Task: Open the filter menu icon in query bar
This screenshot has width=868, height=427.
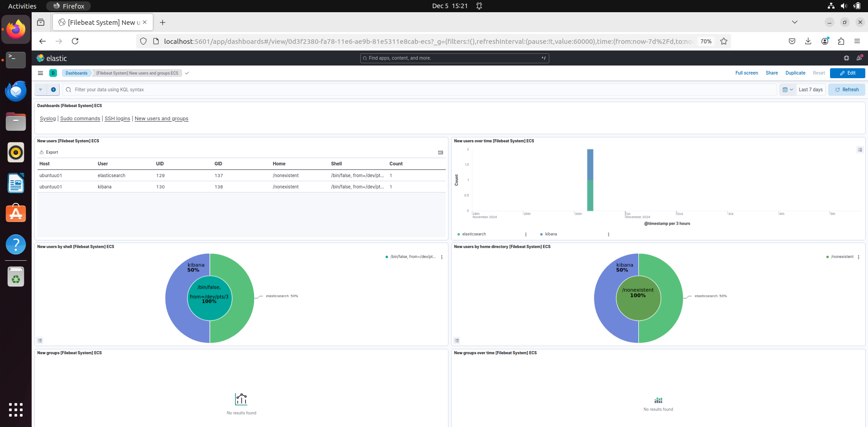Action: [x=41, y=89]
